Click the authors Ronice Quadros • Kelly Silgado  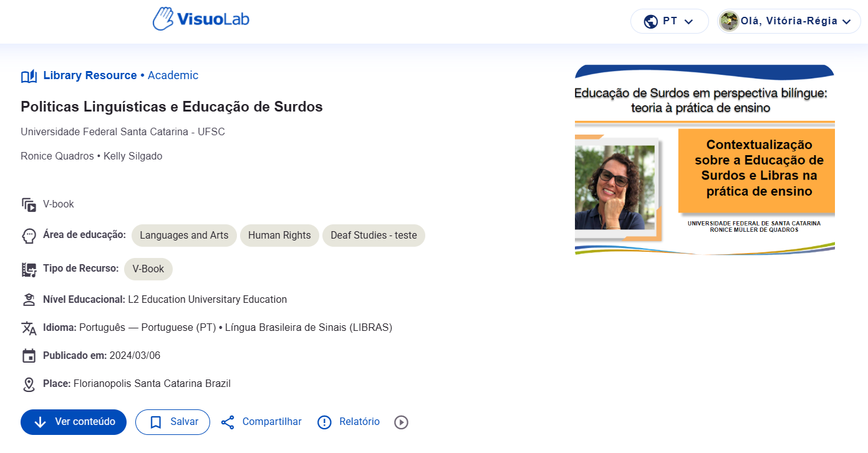(x=92, y=156)
